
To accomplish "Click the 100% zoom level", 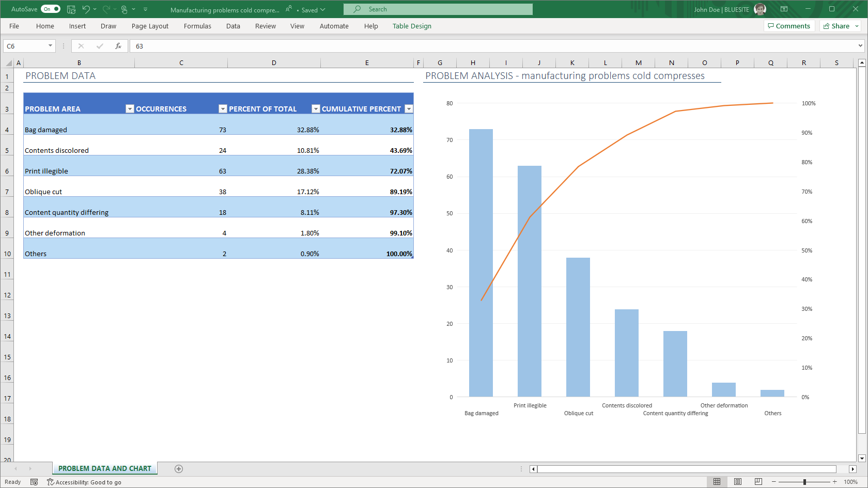I will pos(850,482).
